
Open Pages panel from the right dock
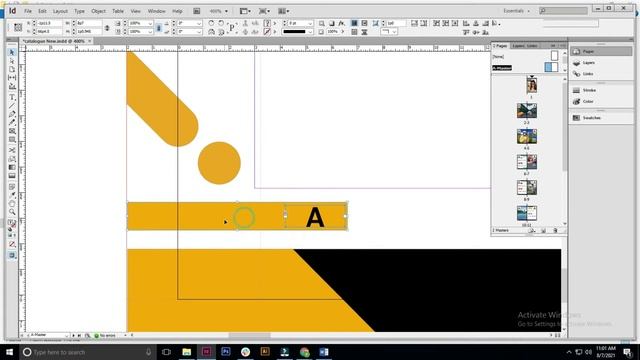(601, 51)
